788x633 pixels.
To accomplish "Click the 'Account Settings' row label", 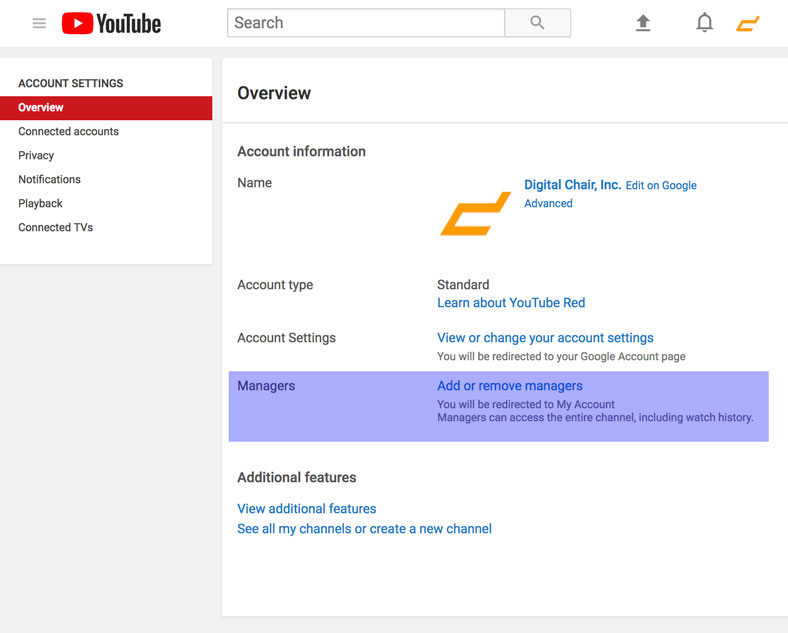I will point(286,338).
